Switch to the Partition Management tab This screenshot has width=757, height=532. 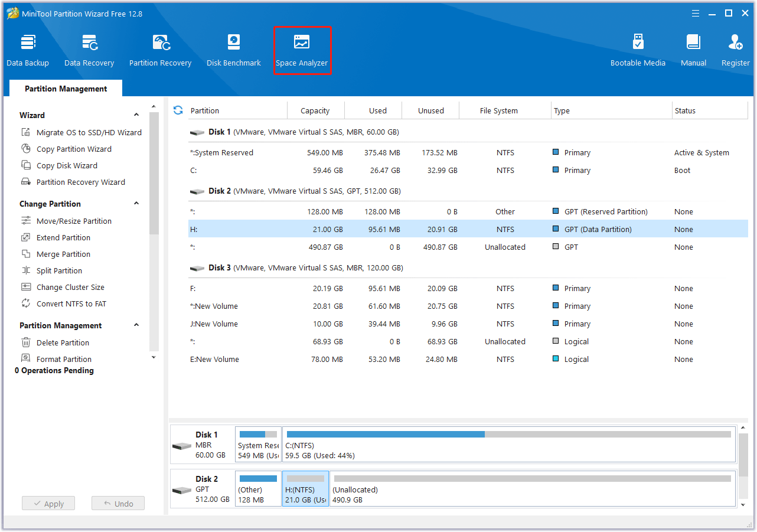(x=66, y=89)
